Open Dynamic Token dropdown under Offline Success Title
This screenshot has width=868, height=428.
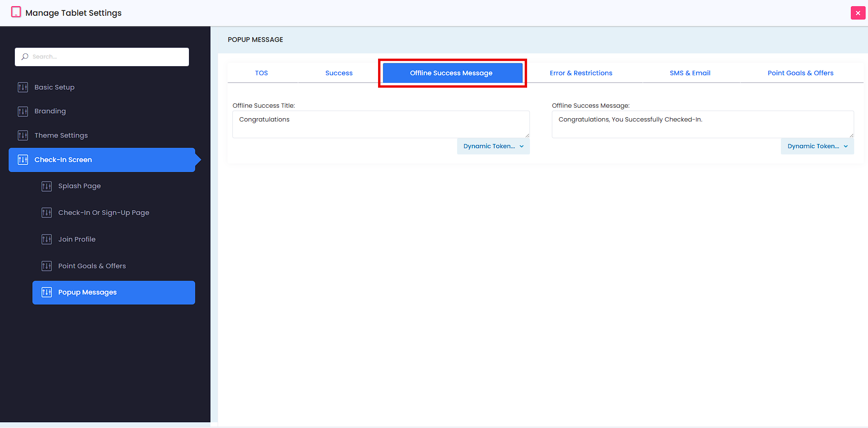point(493,146)
